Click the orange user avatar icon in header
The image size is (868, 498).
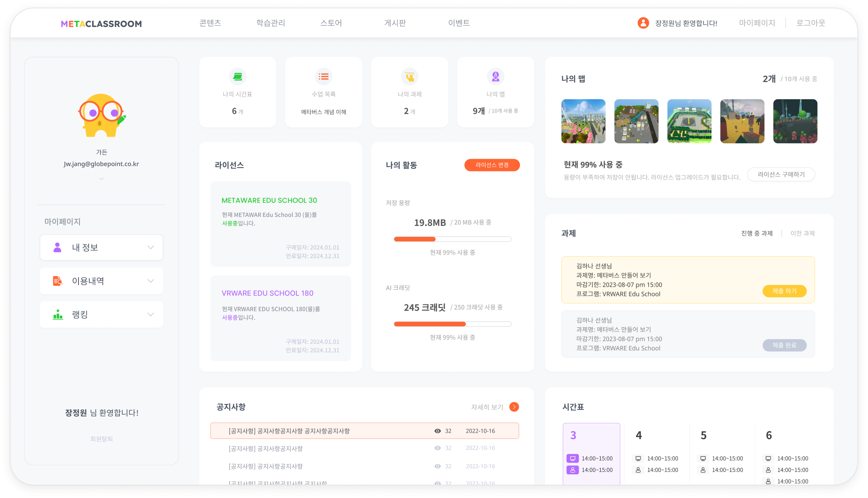coord(643,23)
